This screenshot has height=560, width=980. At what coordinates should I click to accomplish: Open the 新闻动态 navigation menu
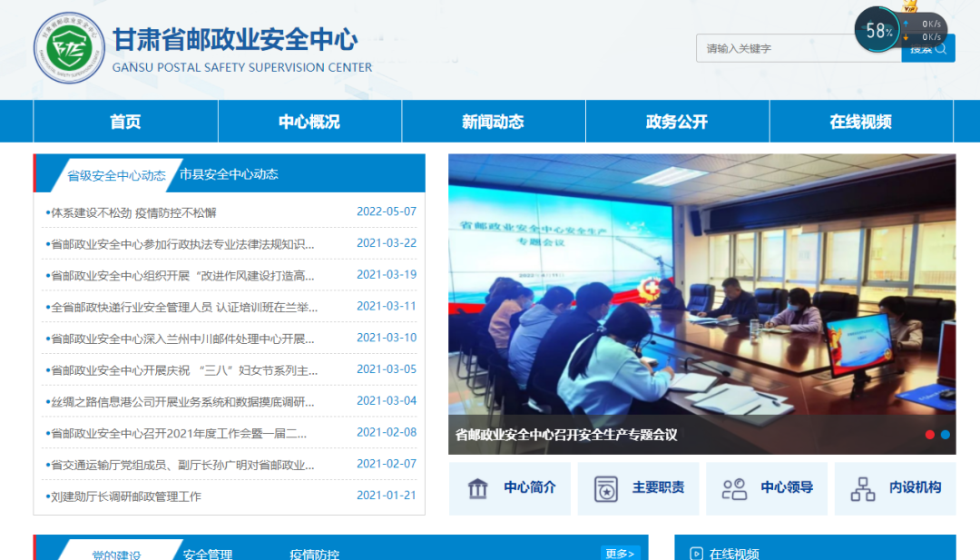point(493,122)
